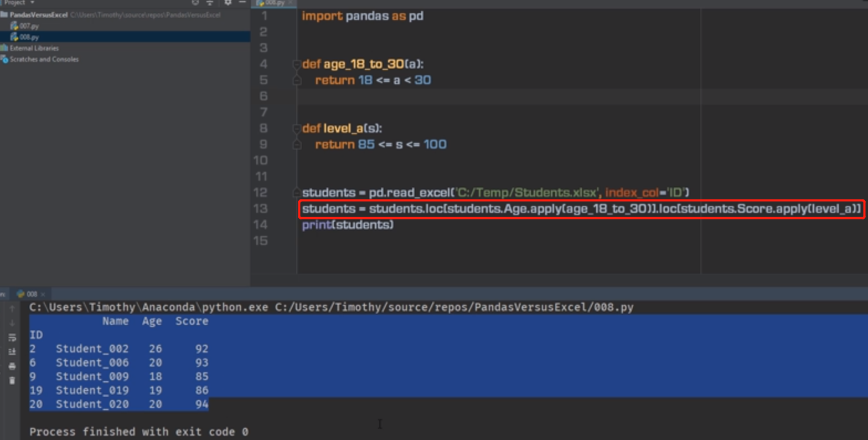Select Scratches and Consoles tree node
The width and height of the screenshot is (868, 440).
coord(44,59)
